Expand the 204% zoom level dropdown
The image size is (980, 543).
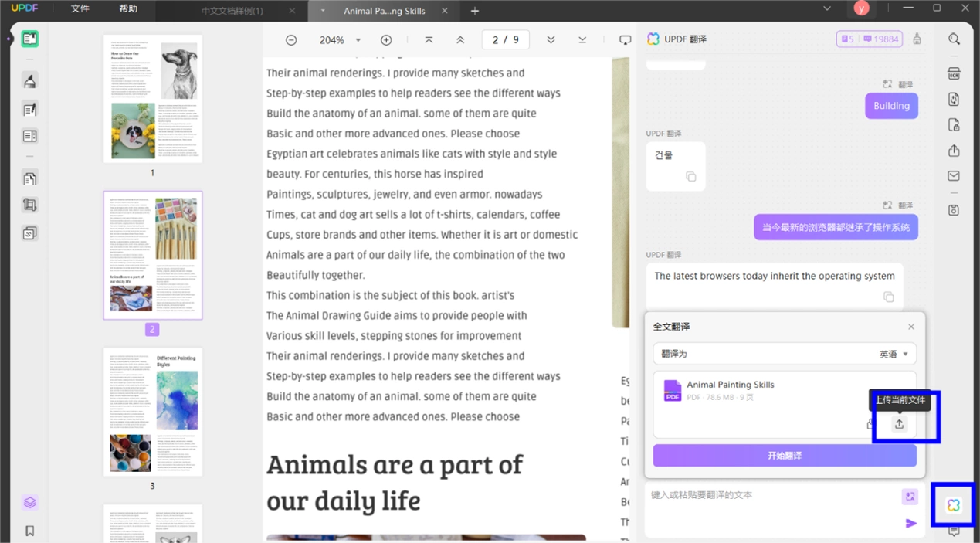[x=358, y=40]
